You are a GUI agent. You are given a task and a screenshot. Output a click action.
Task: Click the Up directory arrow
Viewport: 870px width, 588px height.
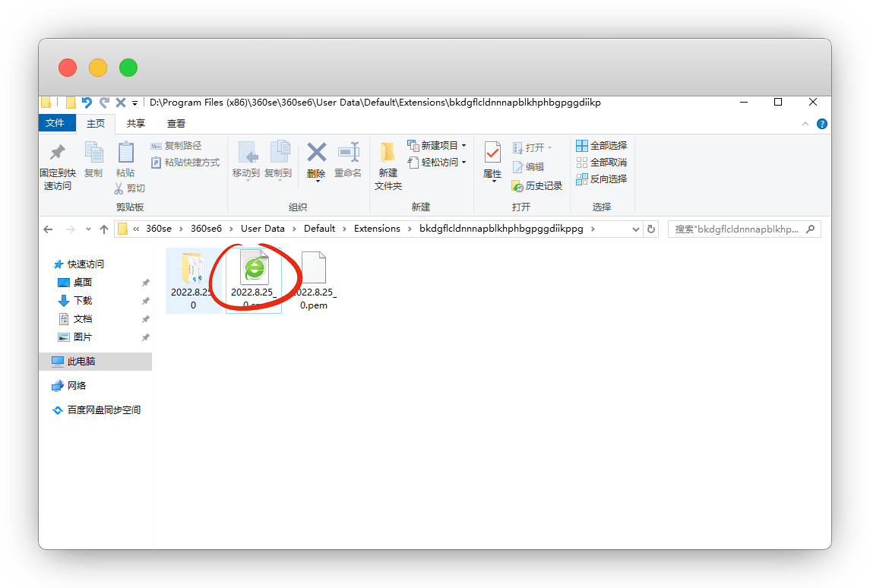pyautogui.click(x=104, y=229)
